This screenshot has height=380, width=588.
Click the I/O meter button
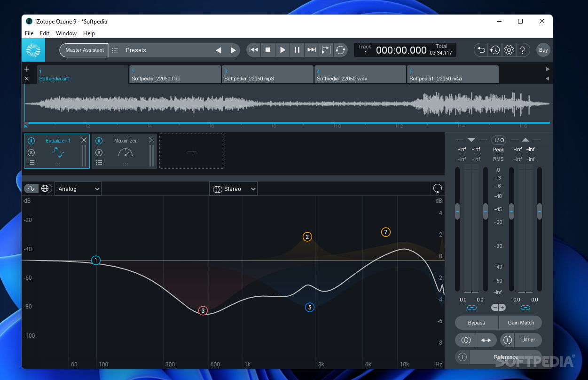[499, 140]
